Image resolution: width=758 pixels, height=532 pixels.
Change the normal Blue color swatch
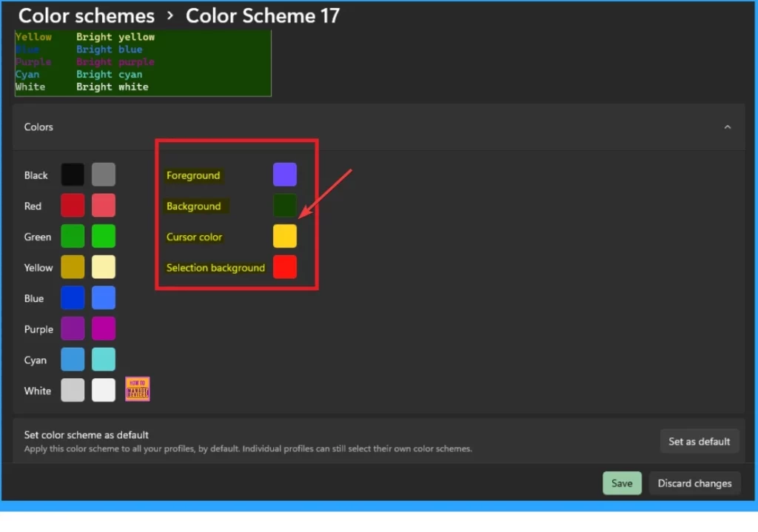[73, 297]
